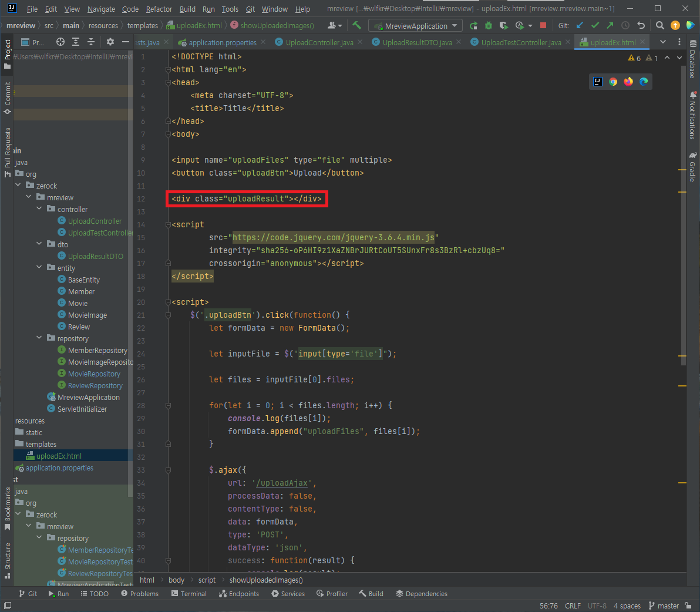
Task: Open the Database side panel
Action: pyautogui.click(x=693, y=60)
